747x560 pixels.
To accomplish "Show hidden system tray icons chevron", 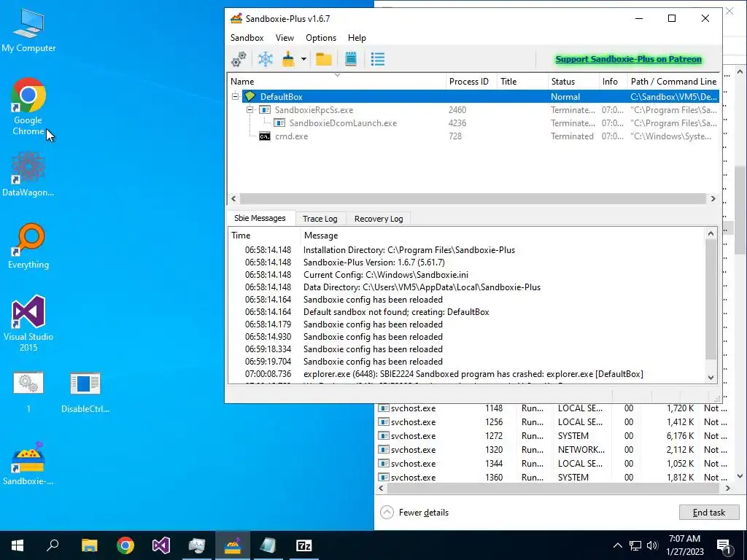I will coord(617,545).
